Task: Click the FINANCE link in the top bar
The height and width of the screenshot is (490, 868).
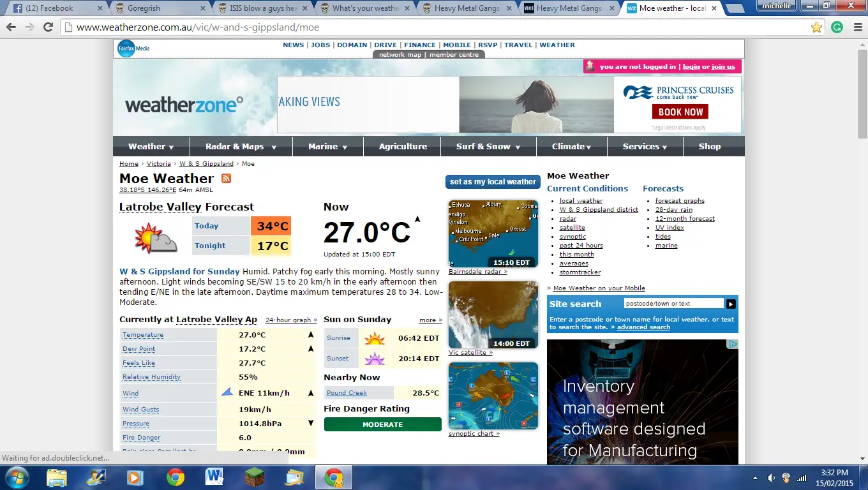Action: point(420,45)
